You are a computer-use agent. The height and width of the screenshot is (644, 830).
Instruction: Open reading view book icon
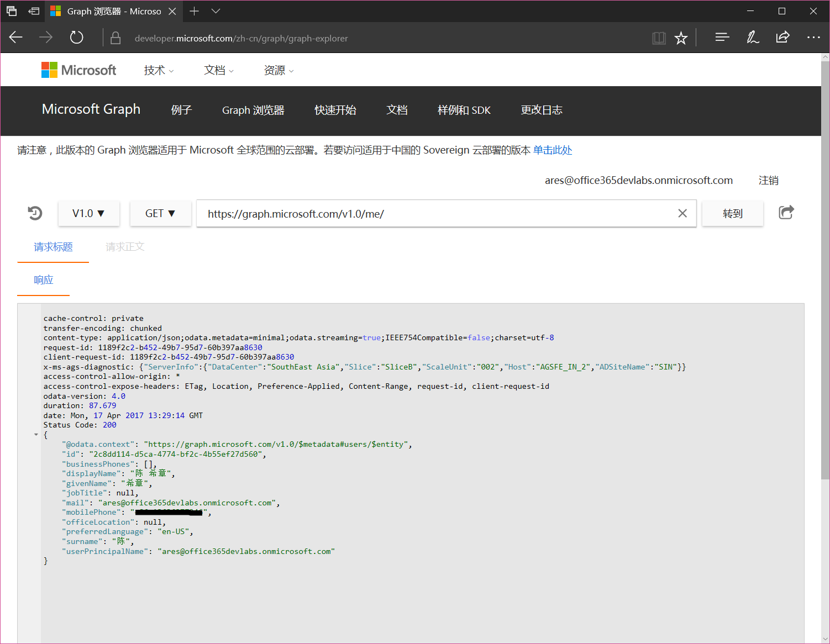[659, 38]
